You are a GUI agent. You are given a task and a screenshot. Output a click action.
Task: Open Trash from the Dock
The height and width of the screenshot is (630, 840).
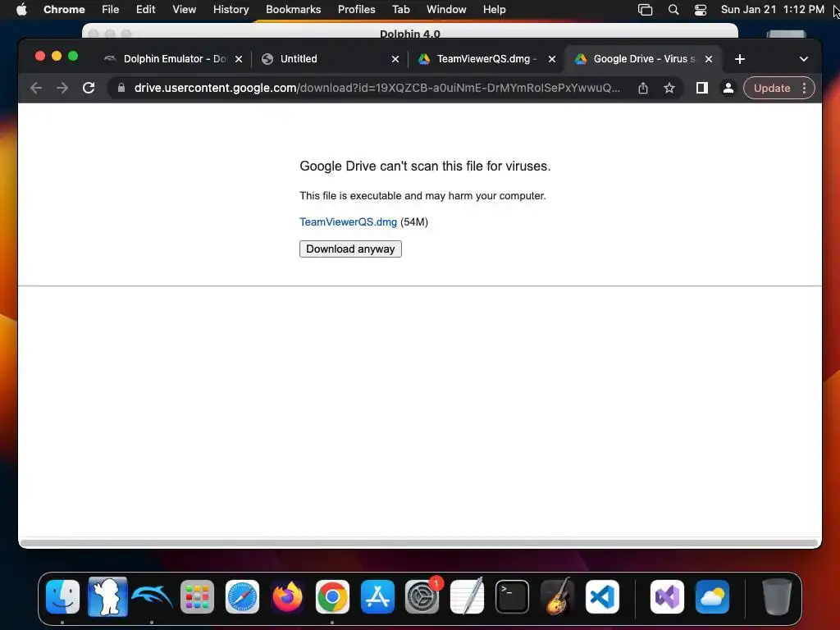coord(776,596)
